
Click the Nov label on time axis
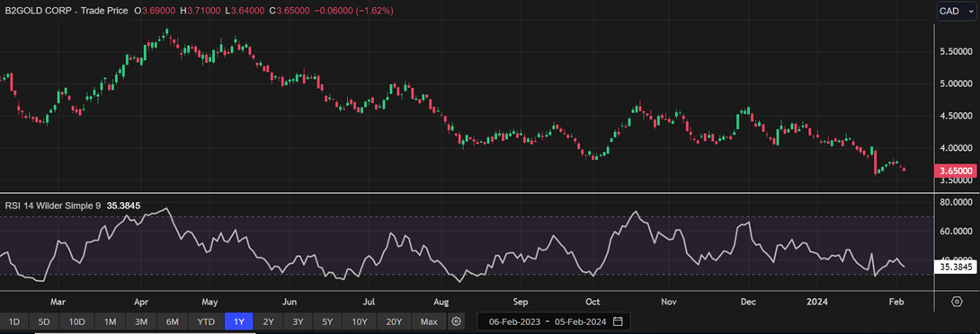669,302
